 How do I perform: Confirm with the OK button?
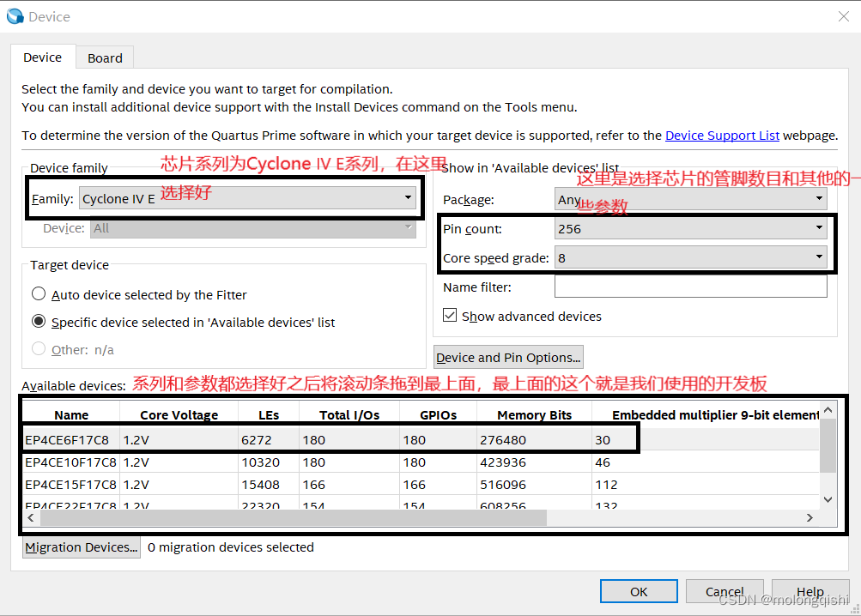tap(639, 591)
